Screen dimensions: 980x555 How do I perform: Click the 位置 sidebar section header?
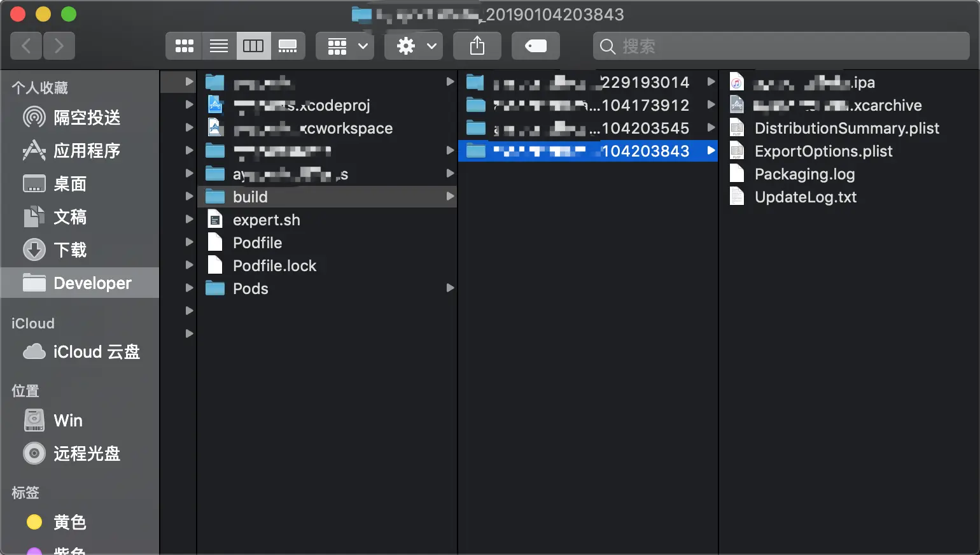(25, 391)
